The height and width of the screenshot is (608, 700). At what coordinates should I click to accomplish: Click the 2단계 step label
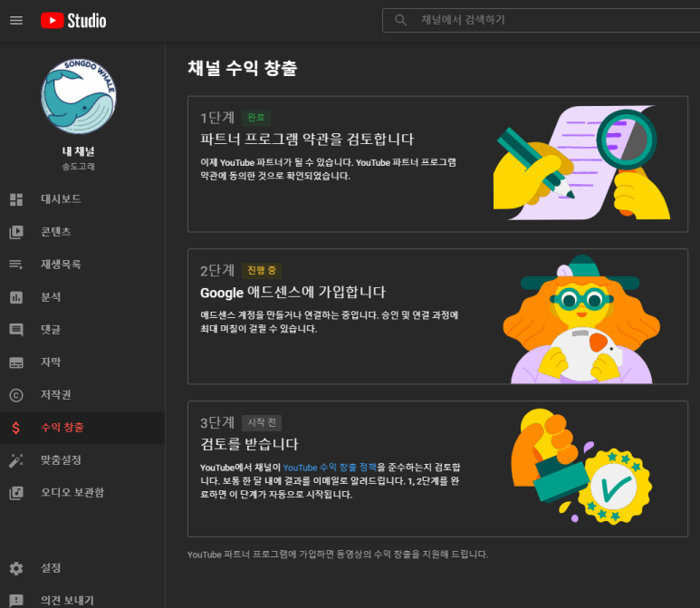coord(217,270)
